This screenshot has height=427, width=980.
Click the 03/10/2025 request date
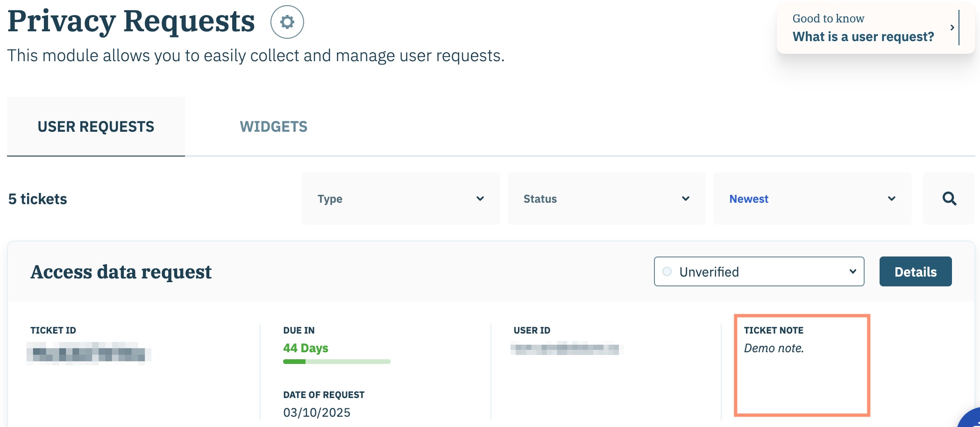(317, 413)
